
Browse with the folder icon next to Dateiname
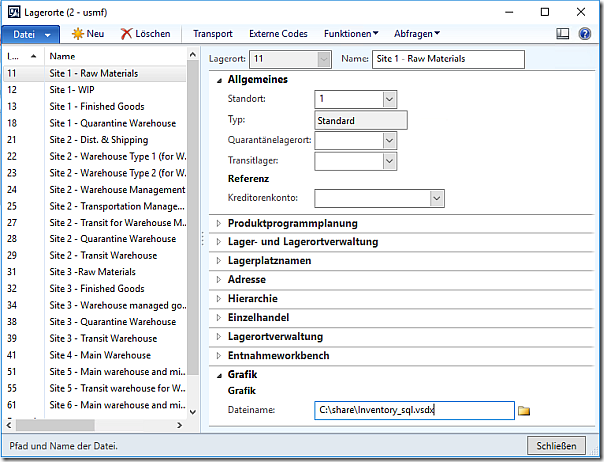click(x=524, y=411)
